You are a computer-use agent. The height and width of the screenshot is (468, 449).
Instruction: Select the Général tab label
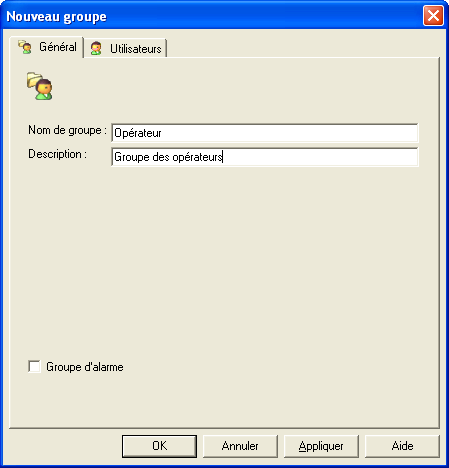pyautogui.click(x=58, y=47)
